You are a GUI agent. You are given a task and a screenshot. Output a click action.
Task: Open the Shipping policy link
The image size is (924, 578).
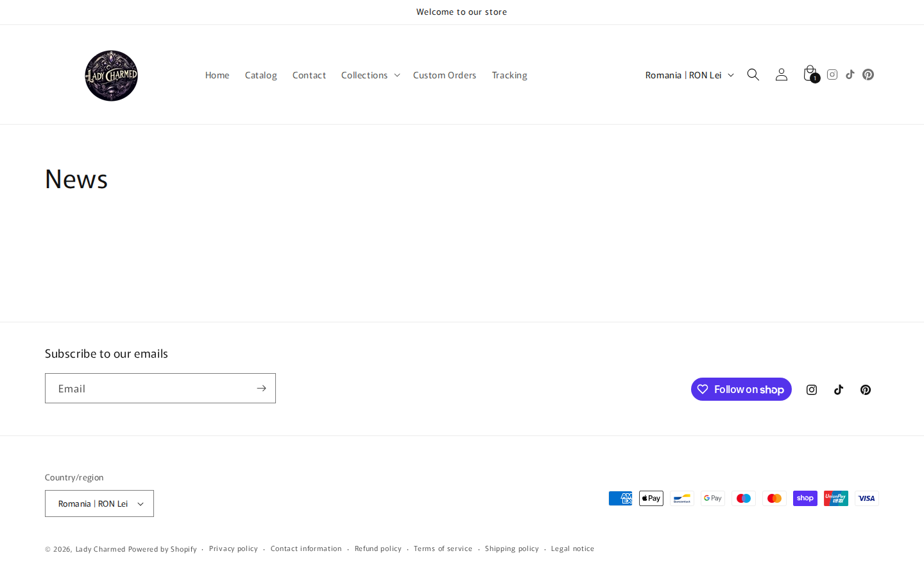512,548
